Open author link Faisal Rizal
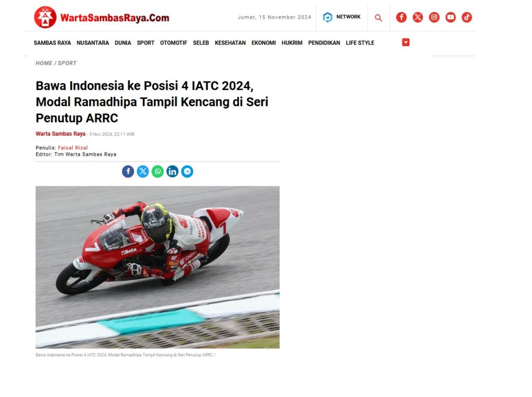The image size is (532, 397). [73, 148]
